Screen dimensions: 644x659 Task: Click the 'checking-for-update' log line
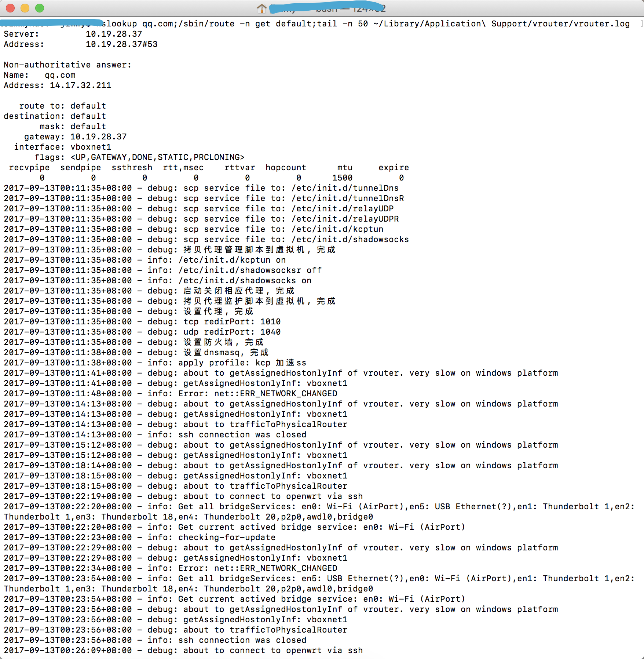pos(140,537)
